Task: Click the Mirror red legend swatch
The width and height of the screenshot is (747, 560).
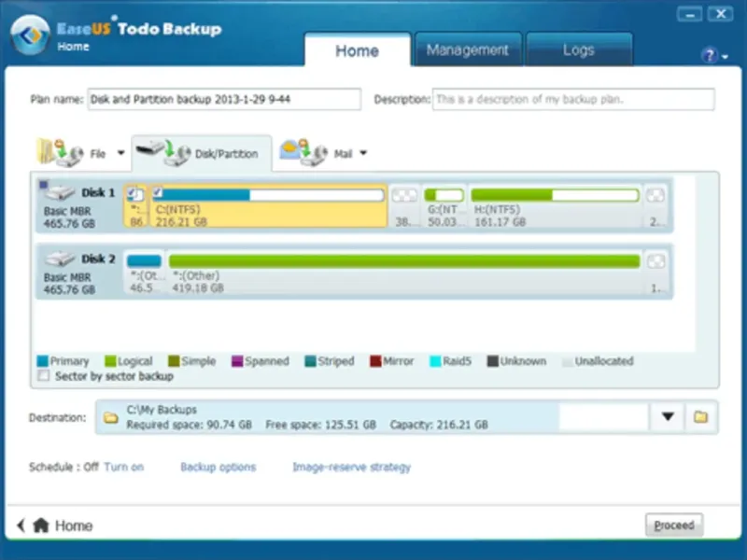Action: pos(375,361)
